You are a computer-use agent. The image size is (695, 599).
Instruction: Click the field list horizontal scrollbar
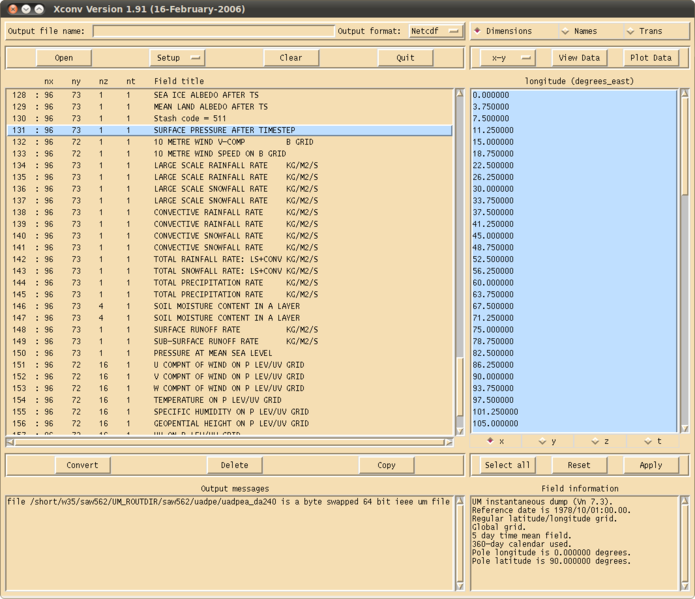229,442
